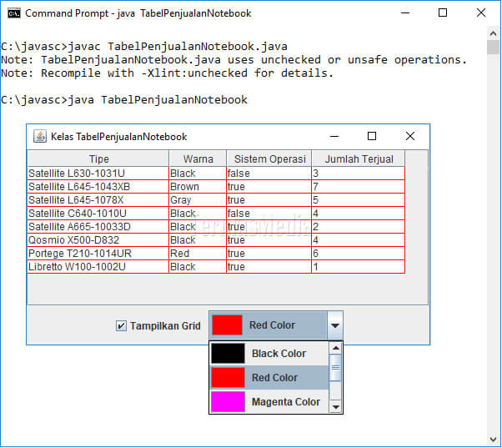Select the Satellite A665-10033D cell
This screenshot has height=448, width=502.
(x=98, y=227)
